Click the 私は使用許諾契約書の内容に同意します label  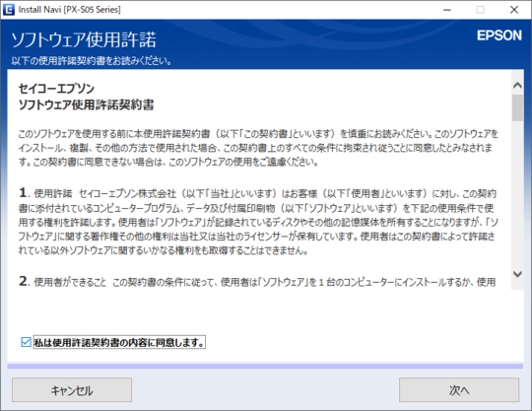click(x=119, y=342)
